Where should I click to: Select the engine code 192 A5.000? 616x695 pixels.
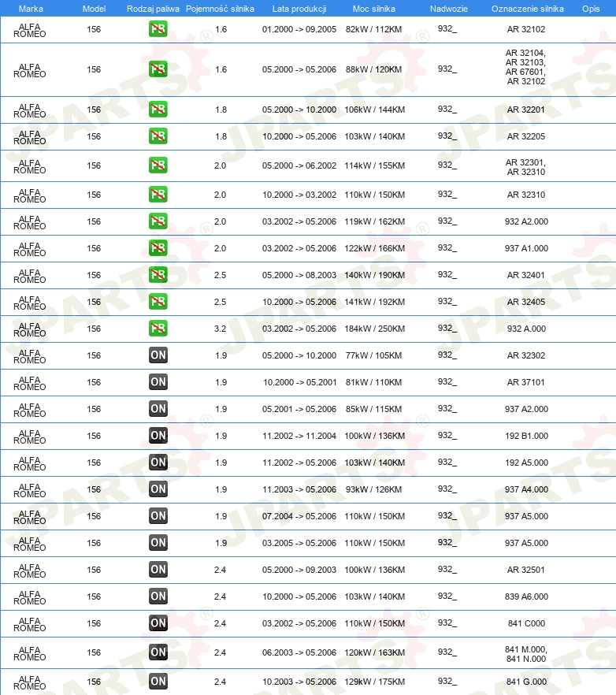[526, 463]
